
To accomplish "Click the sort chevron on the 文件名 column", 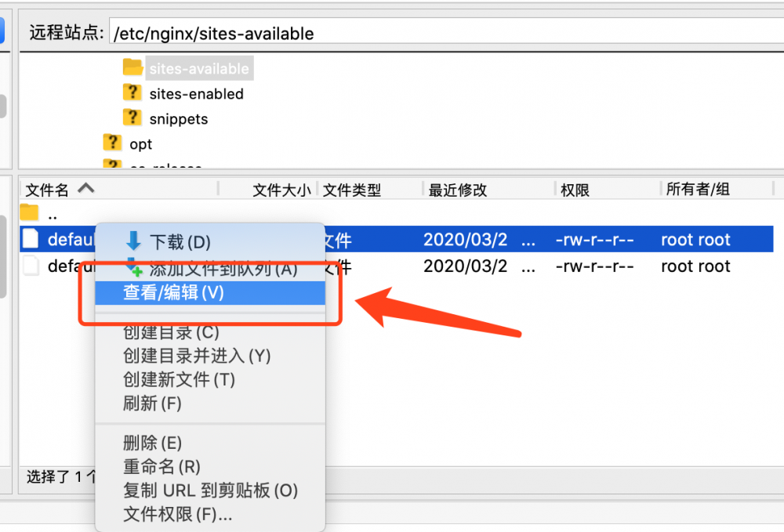I will point(85,187).
